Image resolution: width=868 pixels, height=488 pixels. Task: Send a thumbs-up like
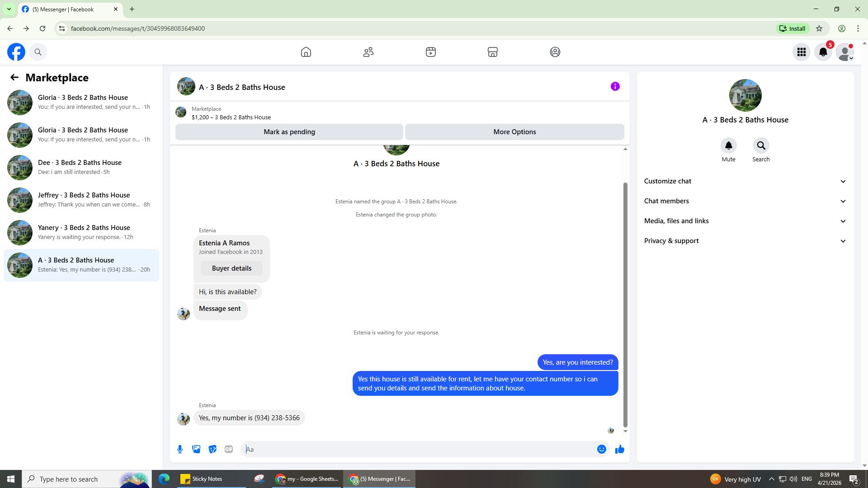coord(620,449)
